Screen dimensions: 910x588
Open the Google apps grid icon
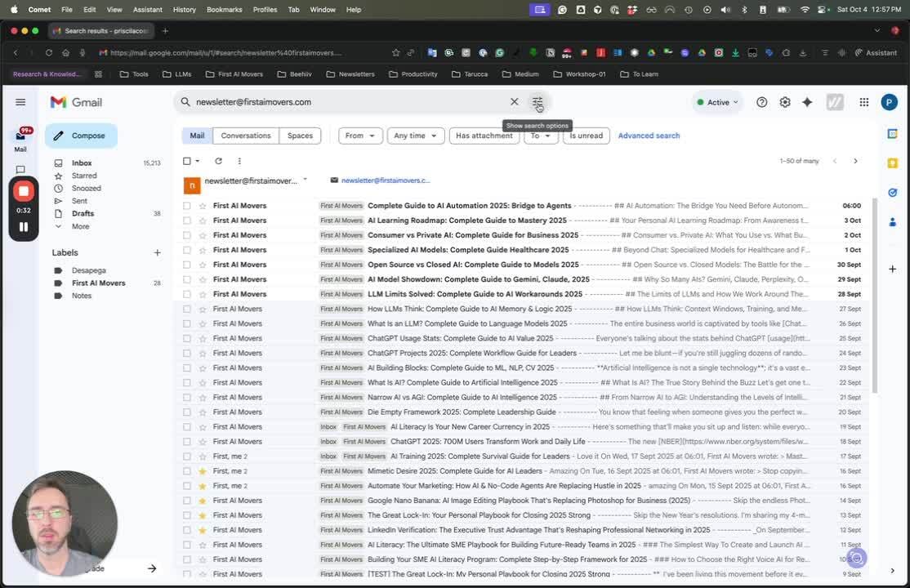coord(863,102)
